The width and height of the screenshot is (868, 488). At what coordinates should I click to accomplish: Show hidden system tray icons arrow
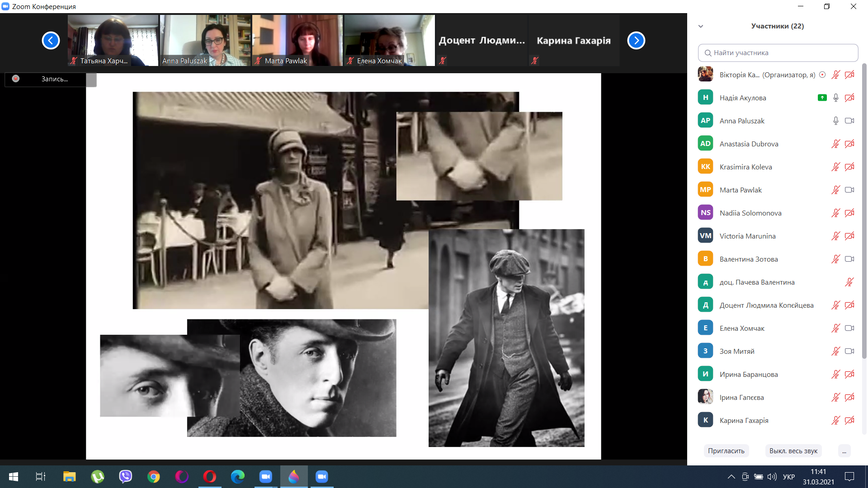coord(731,477)
